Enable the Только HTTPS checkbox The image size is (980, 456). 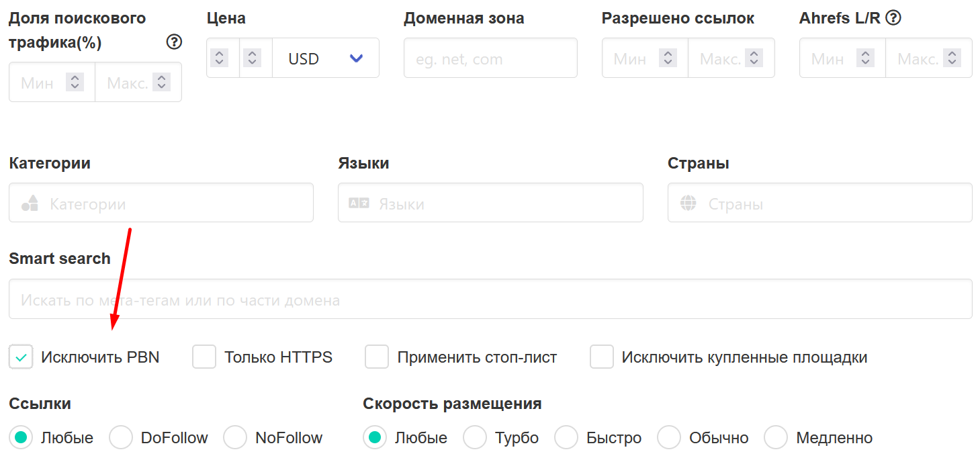point(204,357)
